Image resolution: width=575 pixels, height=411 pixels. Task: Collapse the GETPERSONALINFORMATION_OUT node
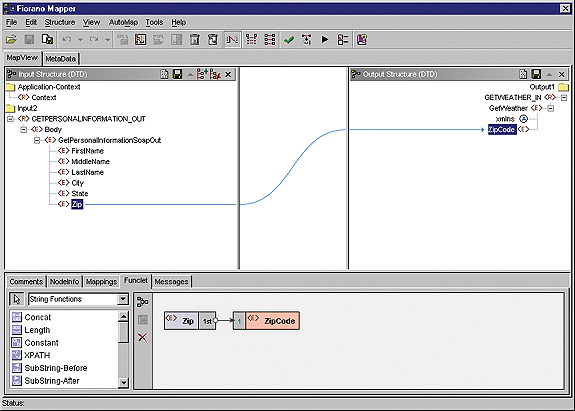[10, 119]
